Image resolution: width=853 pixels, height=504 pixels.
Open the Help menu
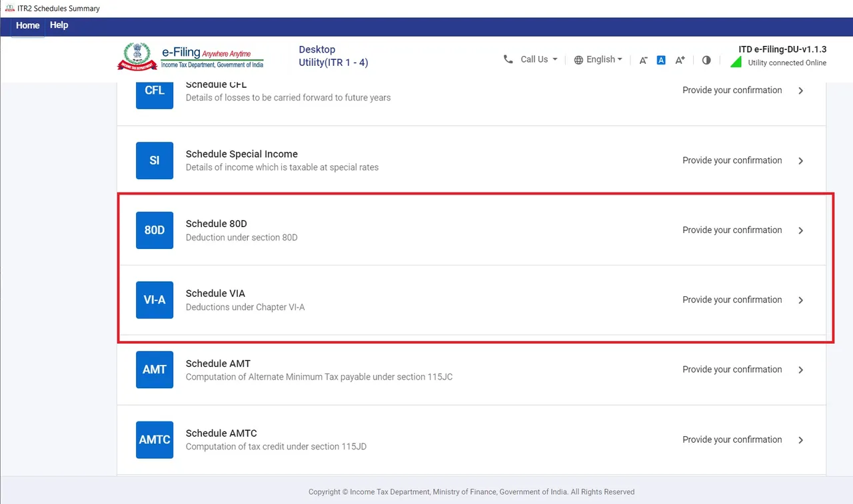pos(59,25)
